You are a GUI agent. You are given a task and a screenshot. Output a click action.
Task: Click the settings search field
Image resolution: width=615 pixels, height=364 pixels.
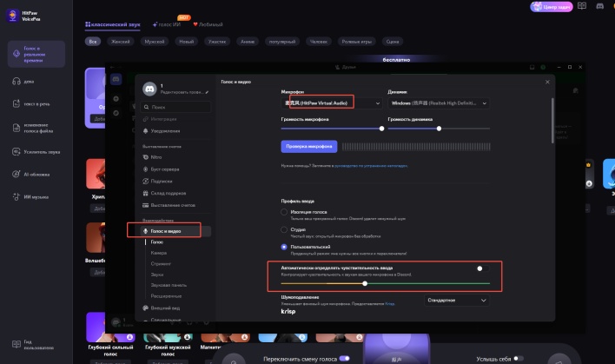coord(176,107)
